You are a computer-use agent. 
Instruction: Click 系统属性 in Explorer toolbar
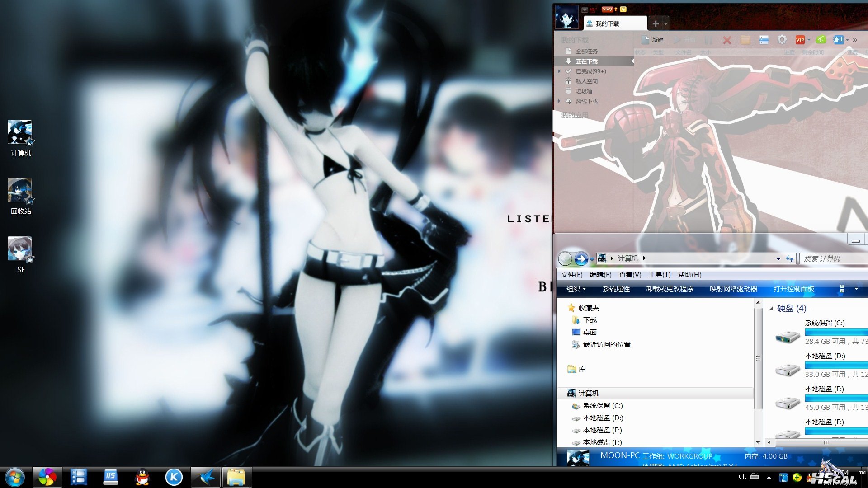[616, 289]
